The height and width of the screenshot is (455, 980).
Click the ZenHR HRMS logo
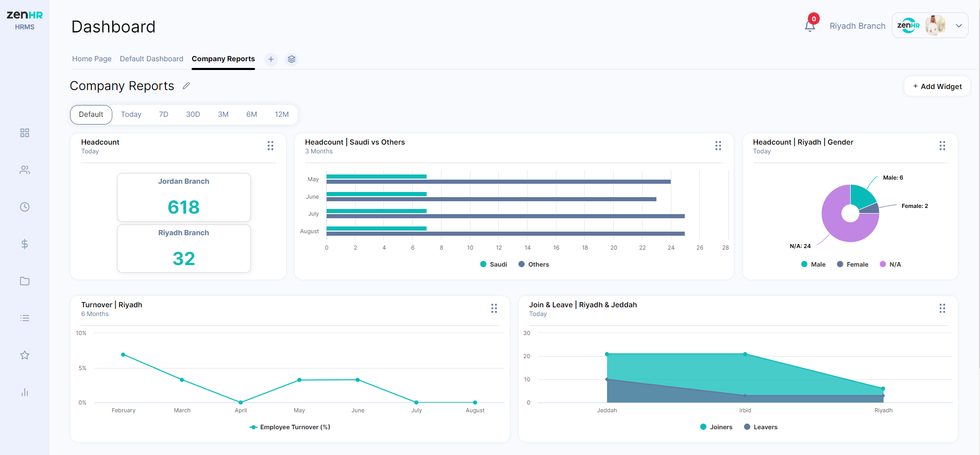coord(24,20)
